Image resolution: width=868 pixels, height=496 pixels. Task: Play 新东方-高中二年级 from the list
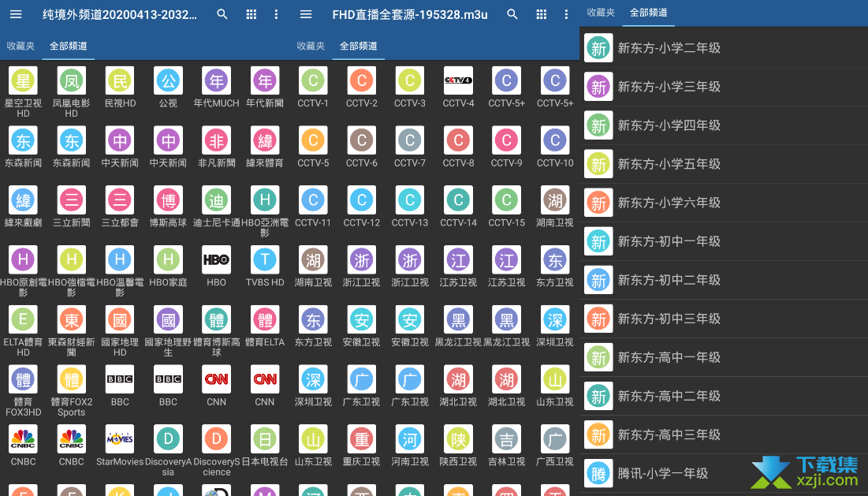[724, 397]
